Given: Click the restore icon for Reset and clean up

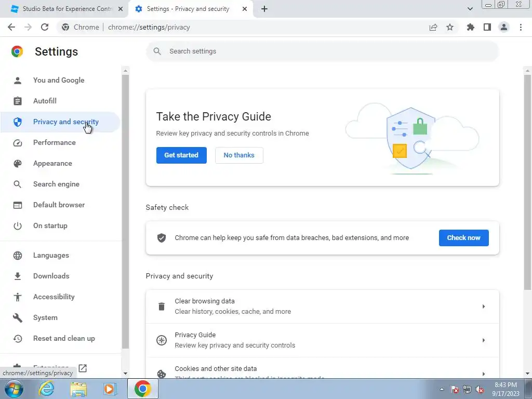Looking at the screenshot, I should [x=18, y=339].
